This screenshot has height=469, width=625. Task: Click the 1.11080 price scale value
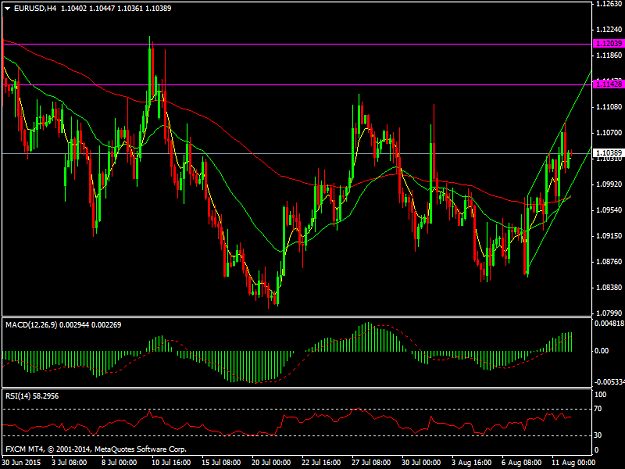(609, 107)
